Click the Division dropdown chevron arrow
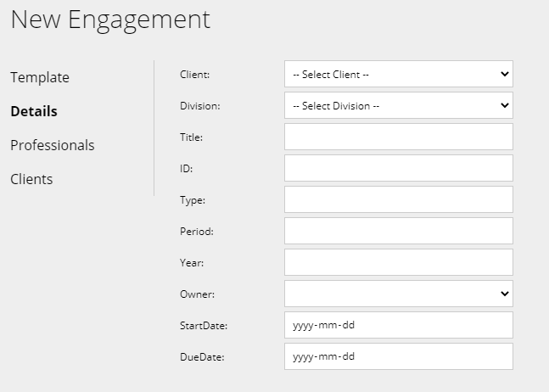Image resolution: width=549 pixels, height=392 pixels. 505,105
